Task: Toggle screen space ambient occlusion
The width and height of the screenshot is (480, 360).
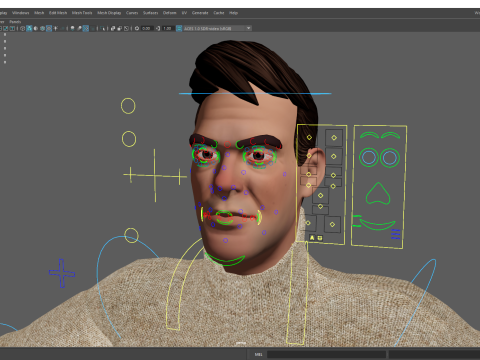Action: [72, 28]
